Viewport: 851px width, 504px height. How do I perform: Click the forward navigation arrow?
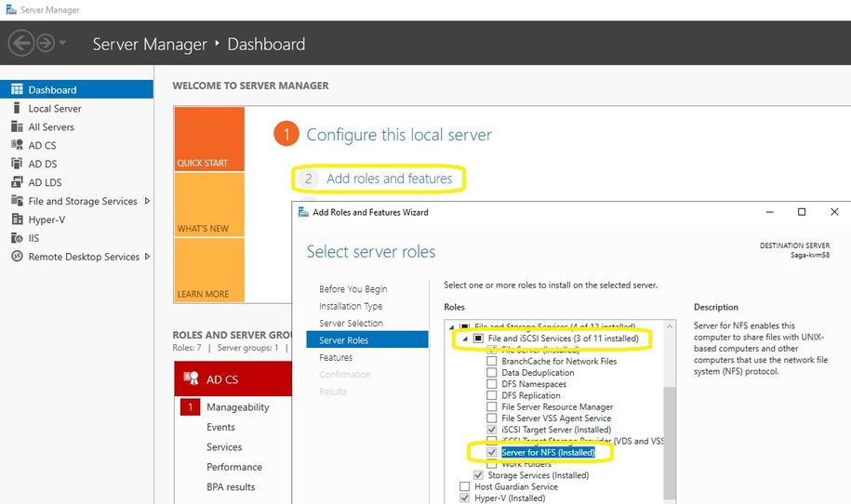[x=46, y=43]
